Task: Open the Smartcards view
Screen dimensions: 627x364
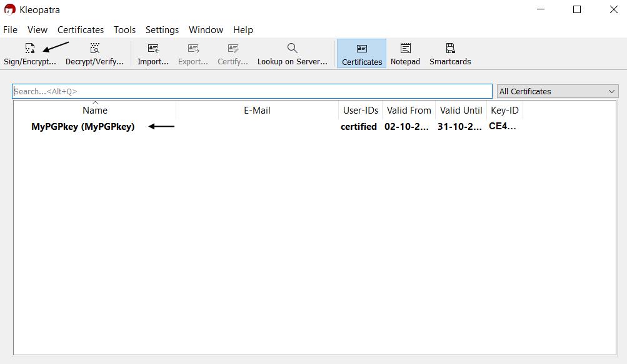Action: 449,54
